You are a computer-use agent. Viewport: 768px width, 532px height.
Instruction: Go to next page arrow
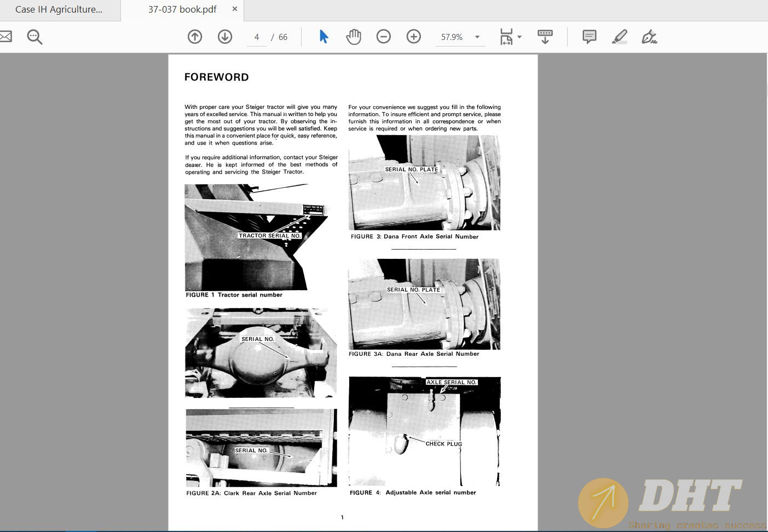pyautogui.click(x=225, y=37)
